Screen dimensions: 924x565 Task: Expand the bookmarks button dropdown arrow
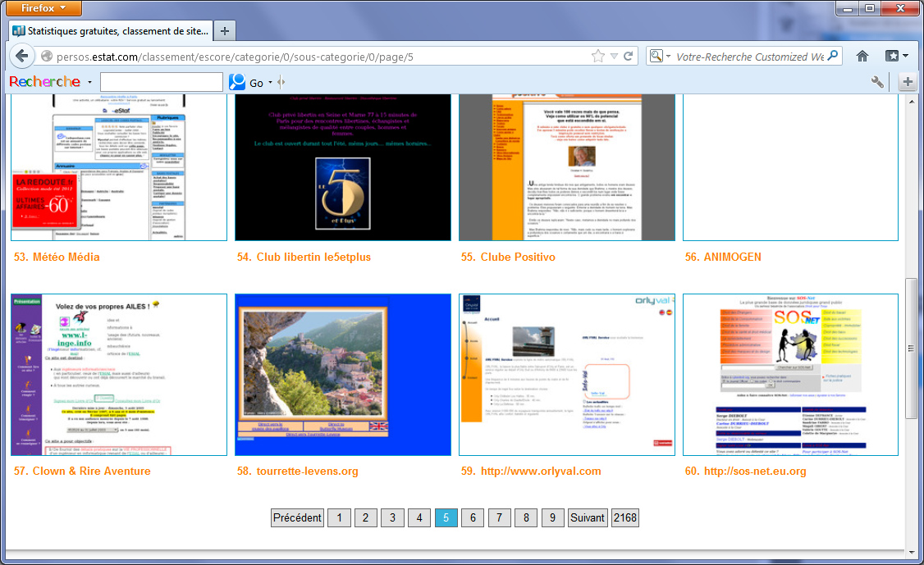(906, 56)
